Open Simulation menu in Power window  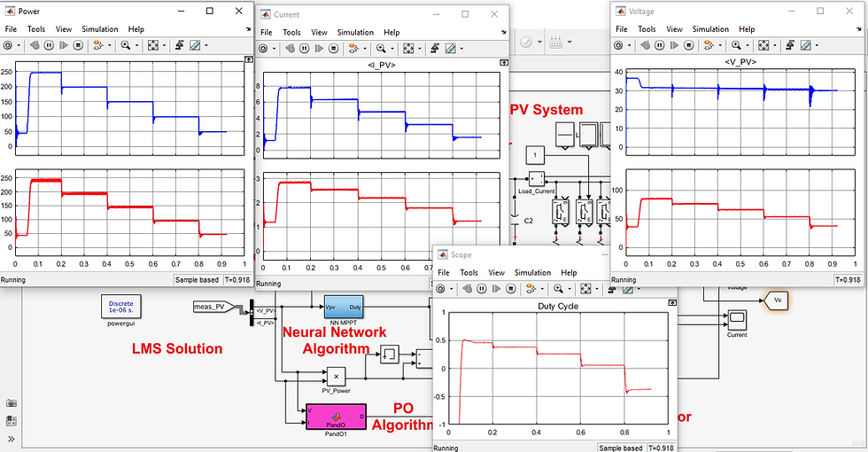(x=99, y=28)
